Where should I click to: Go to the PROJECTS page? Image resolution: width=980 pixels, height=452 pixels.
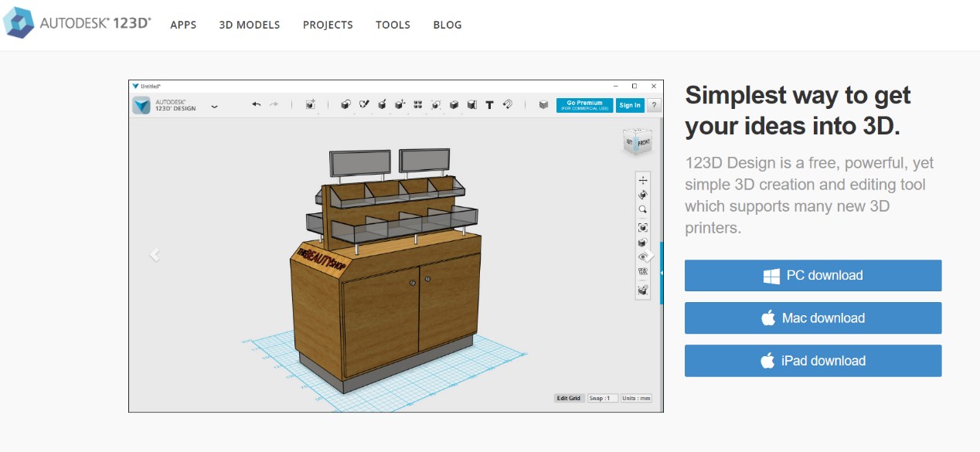tap(328, 25)
